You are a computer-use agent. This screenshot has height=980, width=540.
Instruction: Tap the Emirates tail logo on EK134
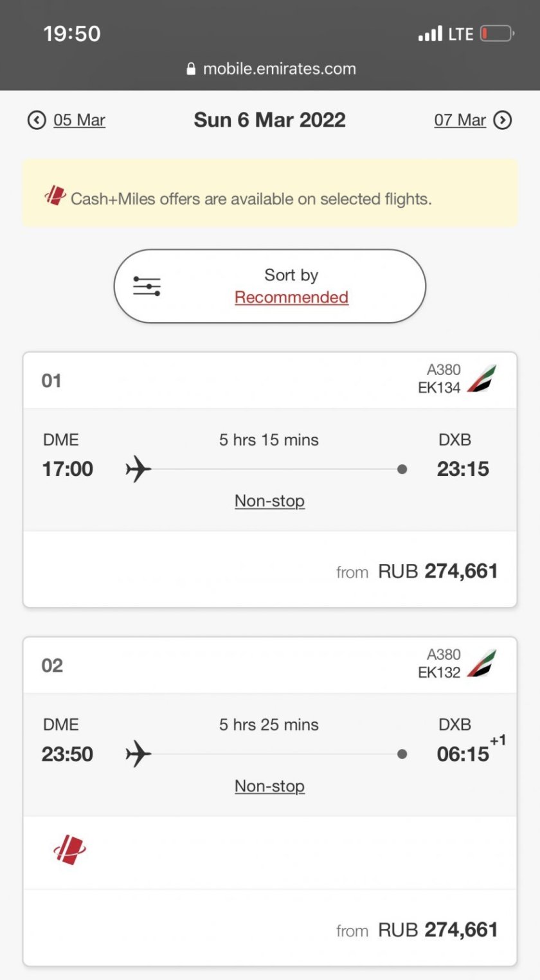pos(482,379)
